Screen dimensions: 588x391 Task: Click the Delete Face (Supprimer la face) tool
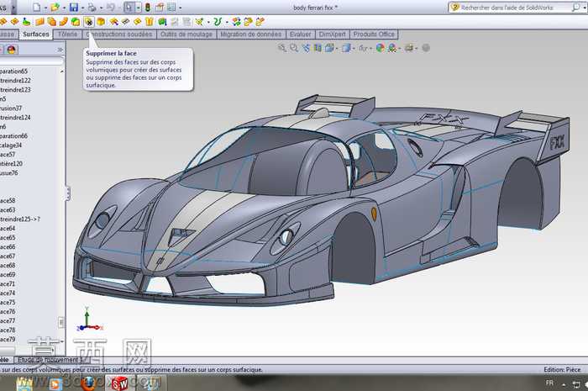88,22
